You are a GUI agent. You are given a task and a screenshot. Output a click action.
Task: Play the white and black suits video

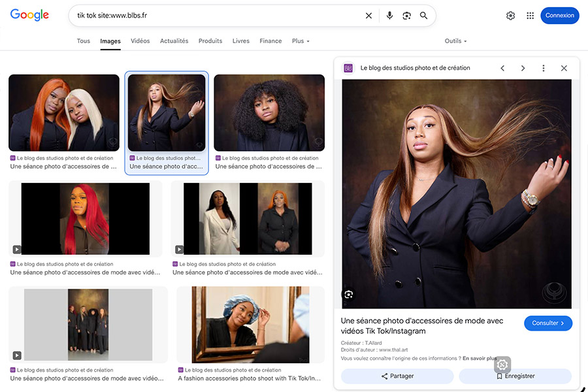pyautogui.click(x=248, y=219)
